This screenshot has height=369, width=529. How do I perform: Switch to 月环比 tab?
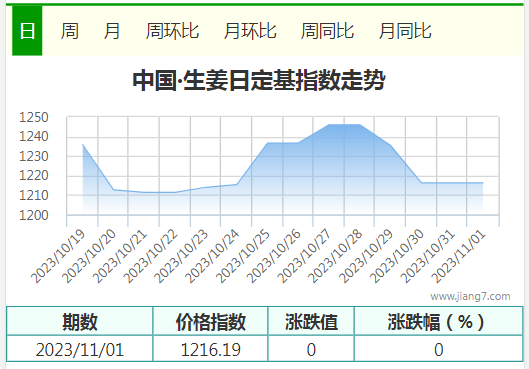250,31
